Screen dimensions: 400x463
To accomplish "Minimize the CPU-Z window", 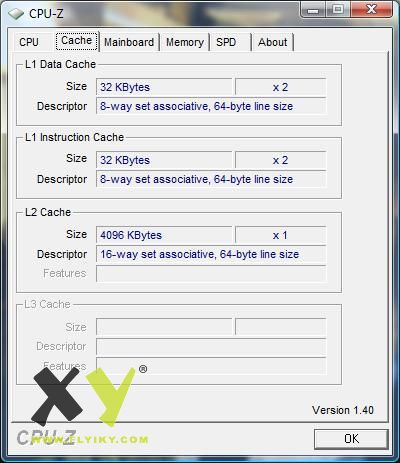I will [313, 9].
